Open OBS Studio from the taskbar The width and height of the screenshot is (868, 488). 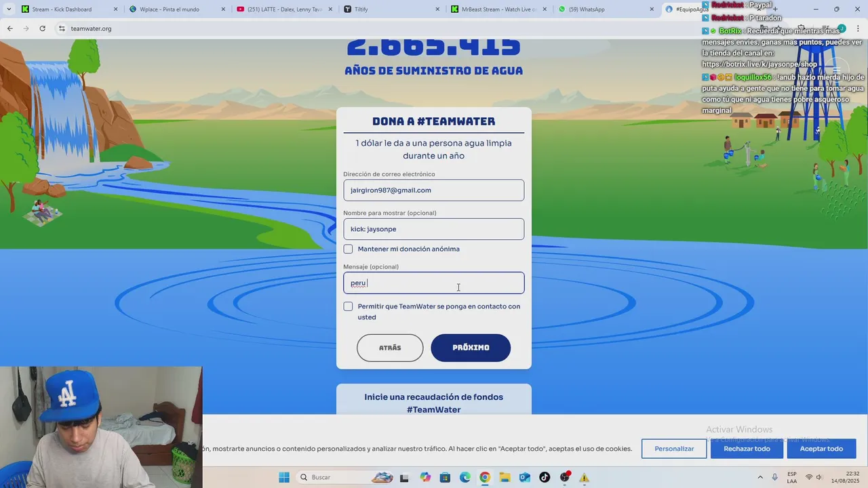[x=565, y=477]
